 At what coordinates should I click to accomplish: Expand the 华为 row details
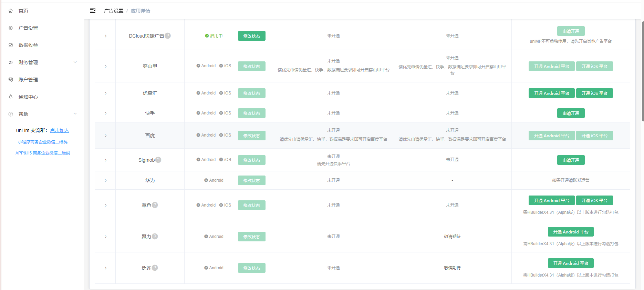click(x=105, y=180)
